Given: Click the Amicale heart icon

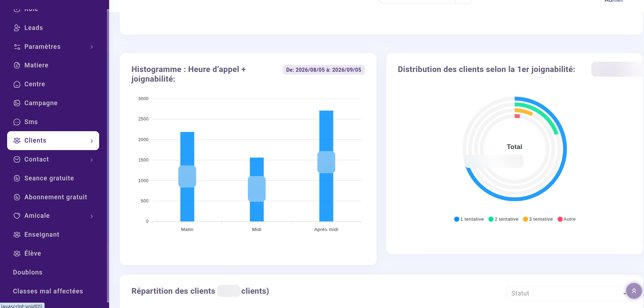Looking at the screenshot, I should coord(17,216).
